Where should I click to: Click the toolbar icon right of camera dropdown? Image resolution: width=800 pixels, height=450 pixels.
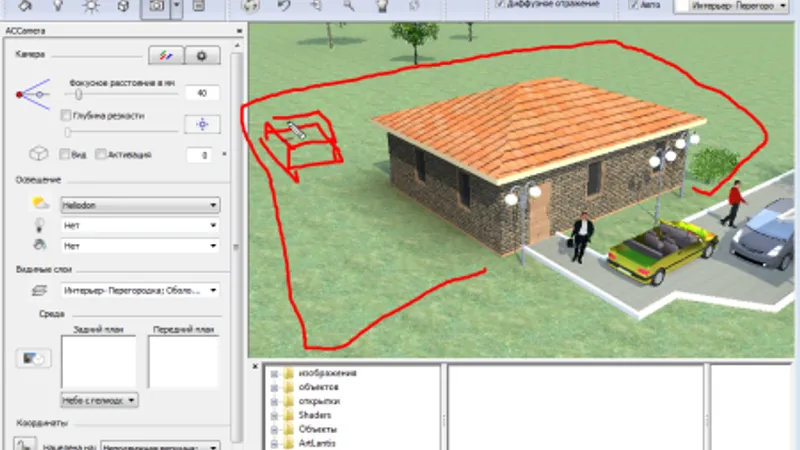coord(199,6)
